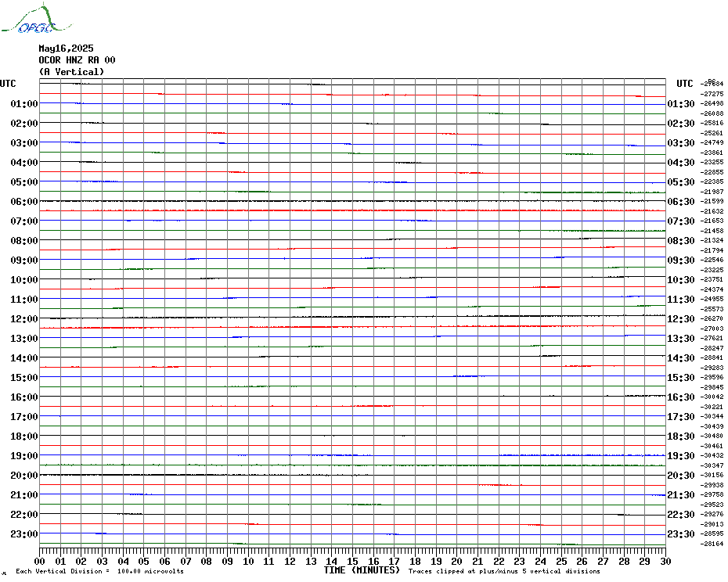Click the "23:30" right time label
This screenshot has height=582, width=728.
click(681, 533)
